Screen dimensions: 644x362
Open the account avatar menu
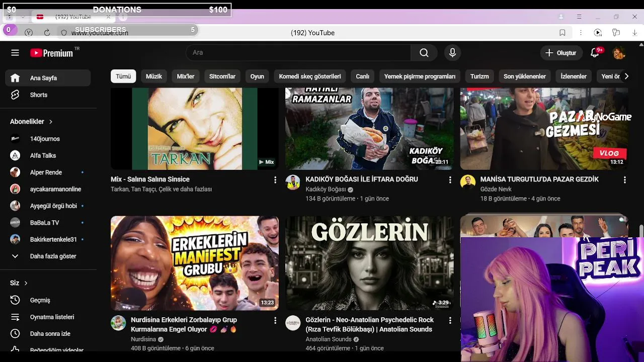point(619,53)
